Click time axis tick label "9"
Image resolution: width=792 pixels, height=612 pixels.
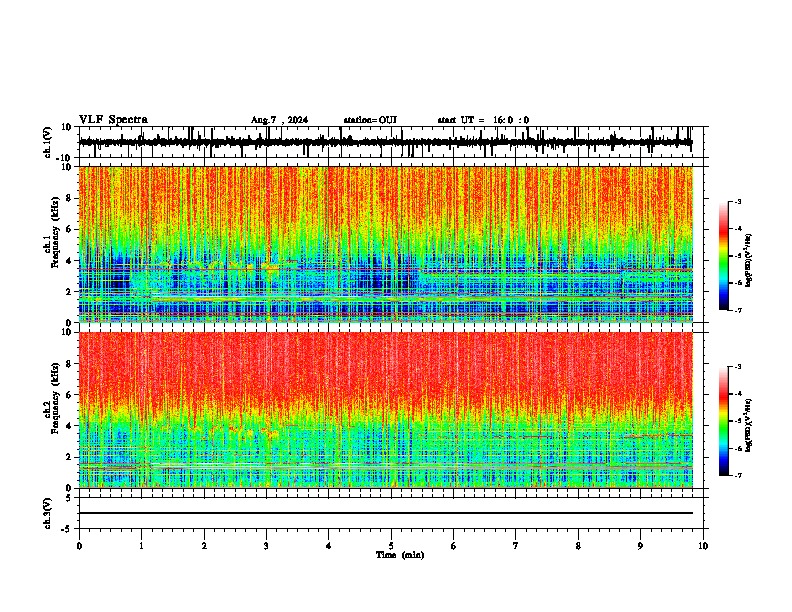[x=640, y=546]
